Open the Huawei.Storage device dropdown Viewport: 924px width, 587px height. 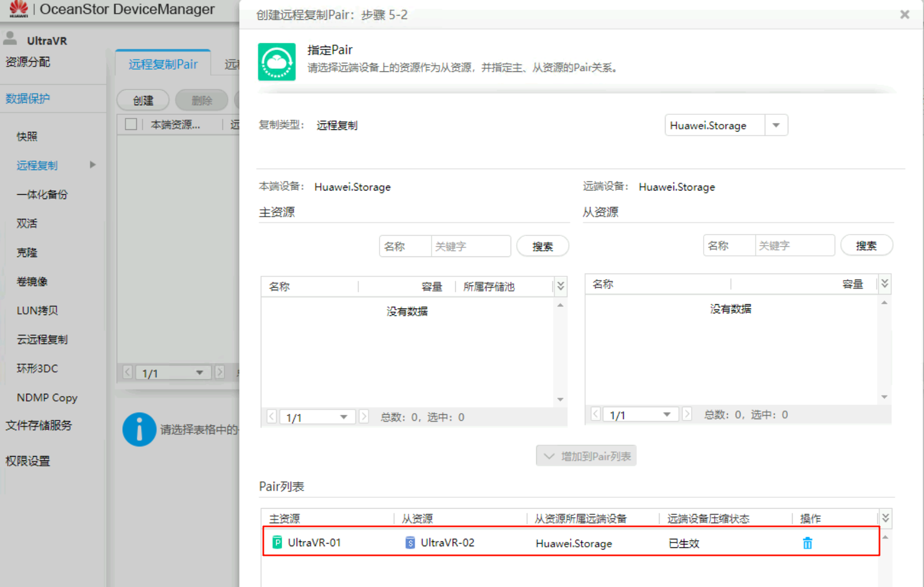point(775,126)
